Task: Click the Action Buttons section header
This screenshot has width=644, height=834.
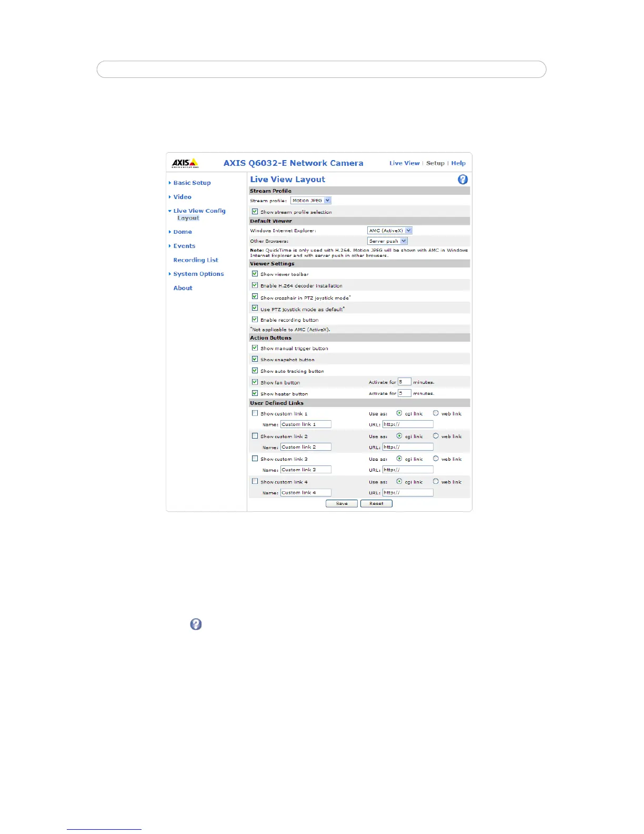Action: [x=359, y=337]
